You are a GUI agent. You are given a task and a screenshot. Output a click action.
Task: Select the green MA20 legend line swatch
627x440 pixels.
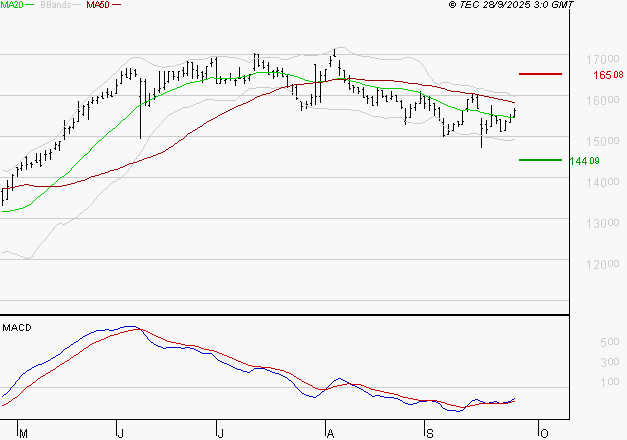click(31, 5)
